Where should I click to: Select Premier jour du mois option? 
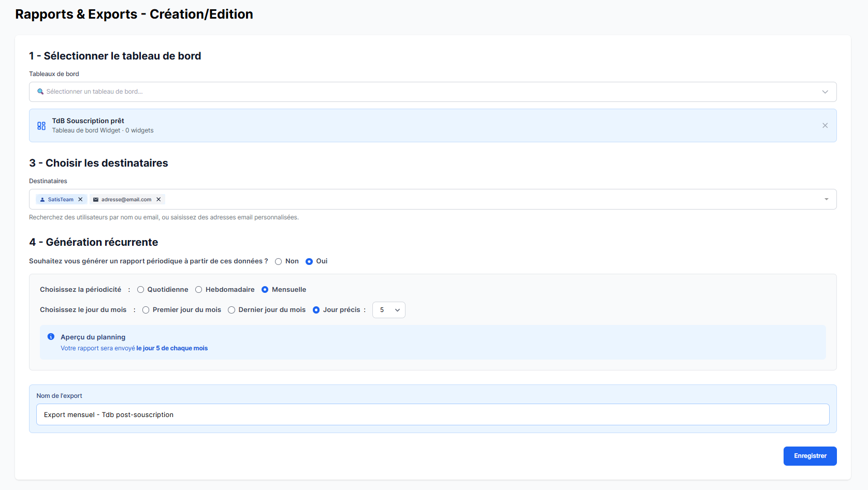pyautogui.click(x=146, y=310)
